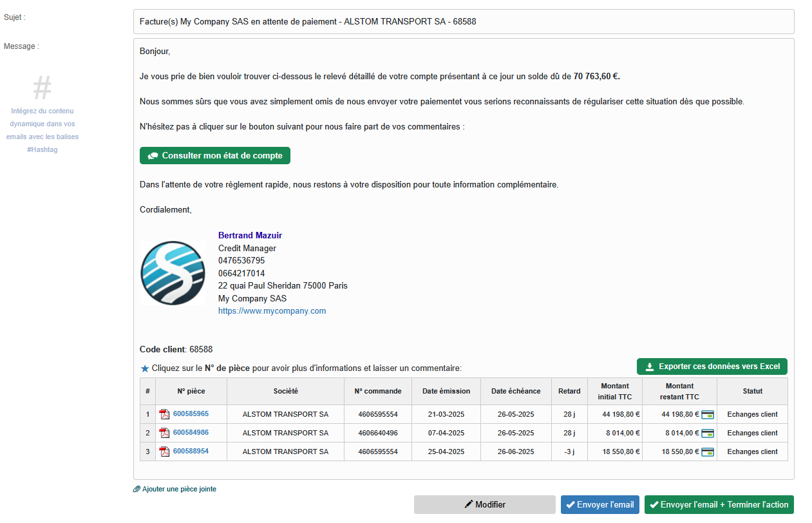Click emission date 21-03-2025
The height and width of the screenshot is (523, 812).
(446, 414)
